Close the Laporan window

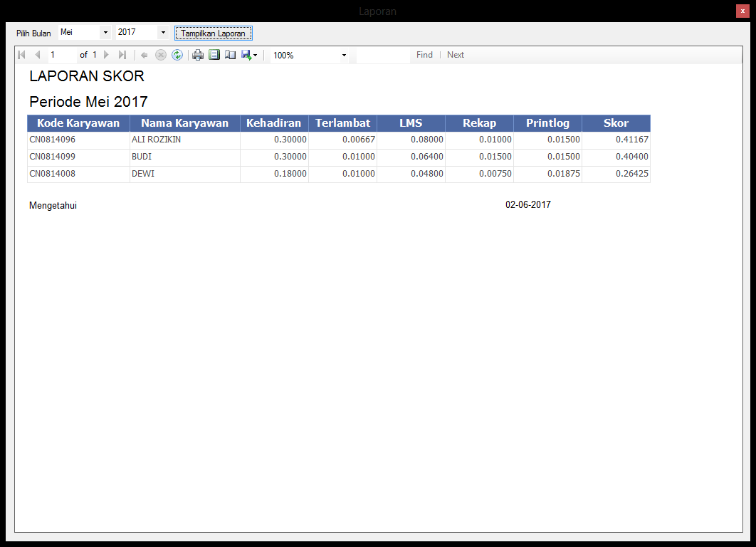(742, 11)
